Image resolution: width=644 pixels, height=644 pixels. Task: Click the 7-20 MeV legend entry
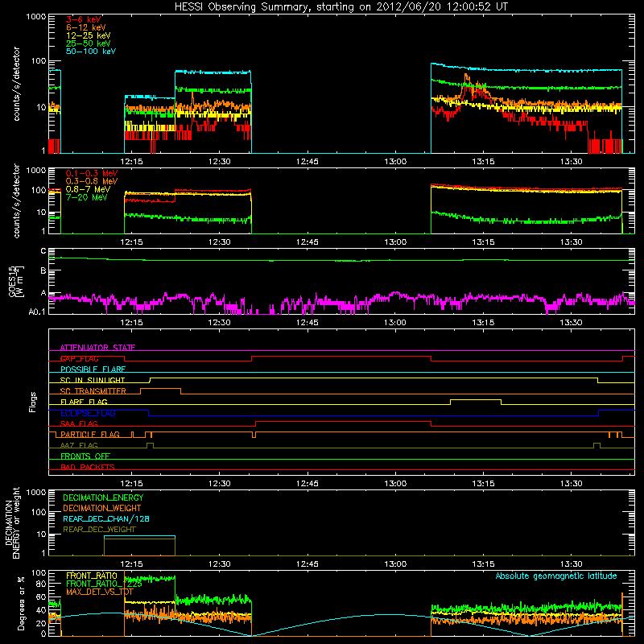point(86,197)
